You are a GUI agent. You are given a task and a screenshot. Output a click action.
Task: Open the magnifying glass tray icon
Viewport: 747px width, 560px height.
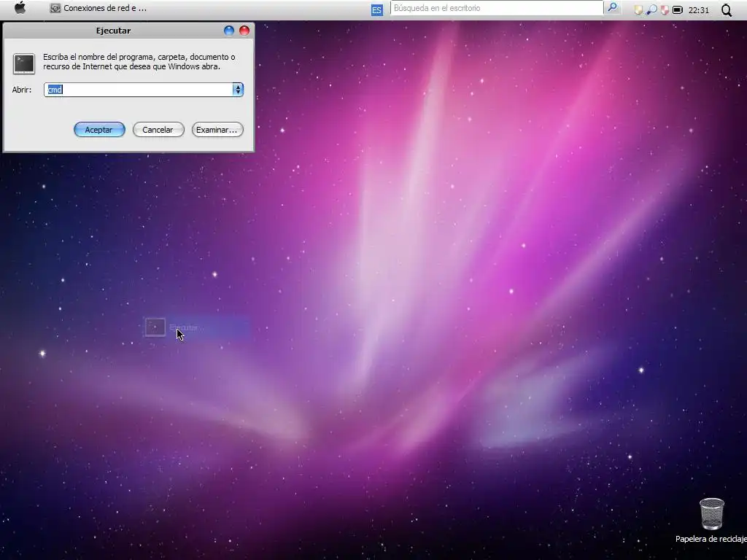click(x=651, y=10)
